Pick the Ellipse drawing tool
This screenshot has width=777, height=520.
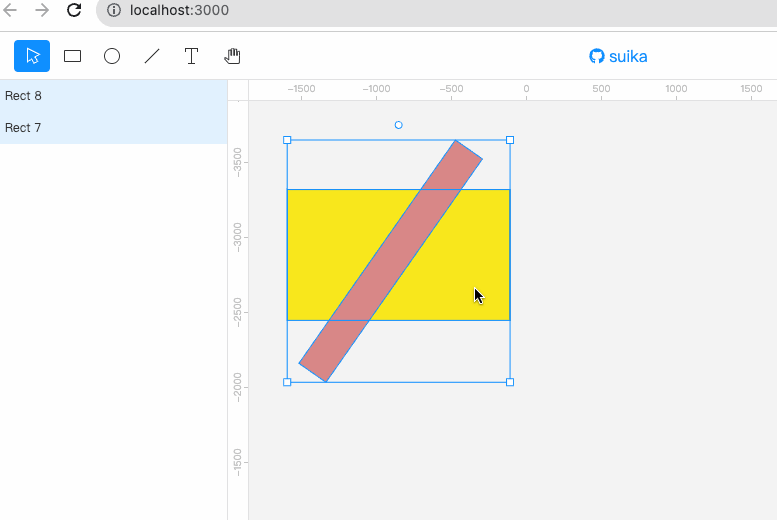[112, 56]
